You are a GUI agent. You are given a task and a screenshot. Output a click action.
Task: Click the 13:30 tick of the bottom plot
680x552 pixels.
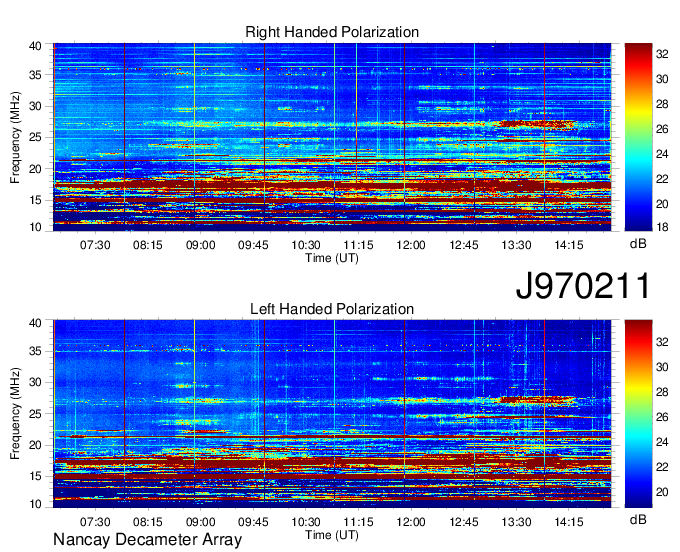516,522
